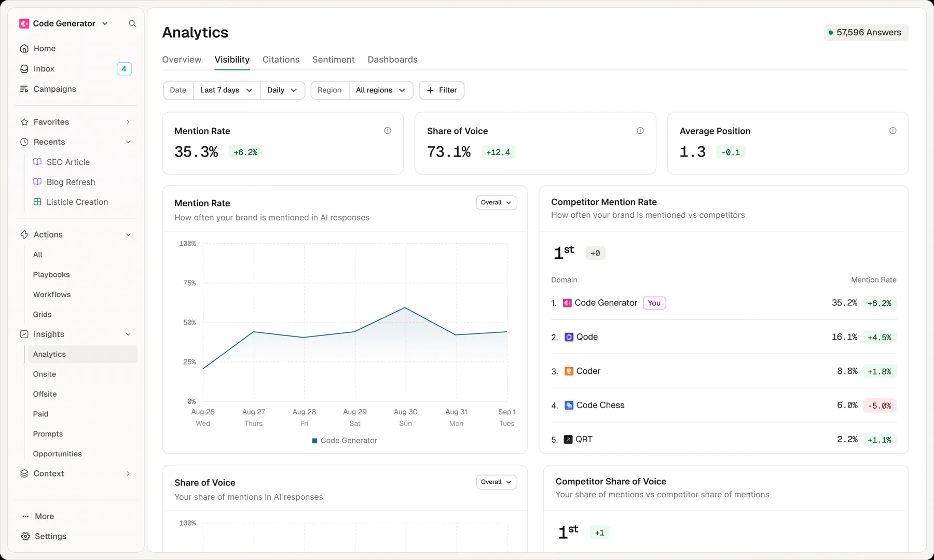This screenshot has height=560, width=934.
Task: Expand the Context section chevron
Action: pyautogui.click(x=128, y=473)
